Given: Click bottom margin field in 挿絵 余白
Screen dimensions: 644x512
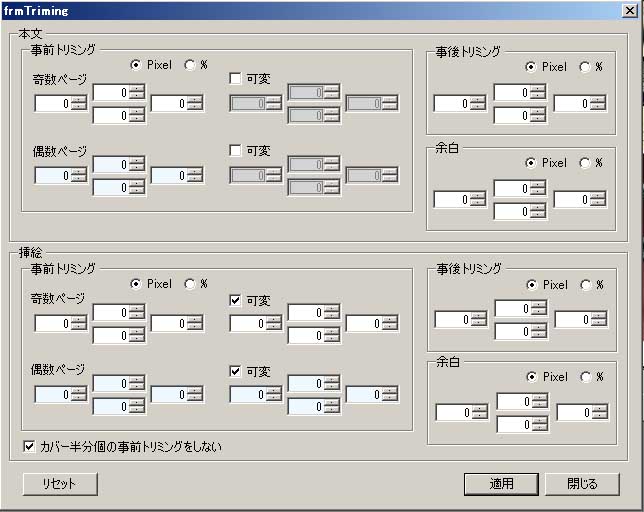Looking at the screenshot, I should click(x=522, y=424).
